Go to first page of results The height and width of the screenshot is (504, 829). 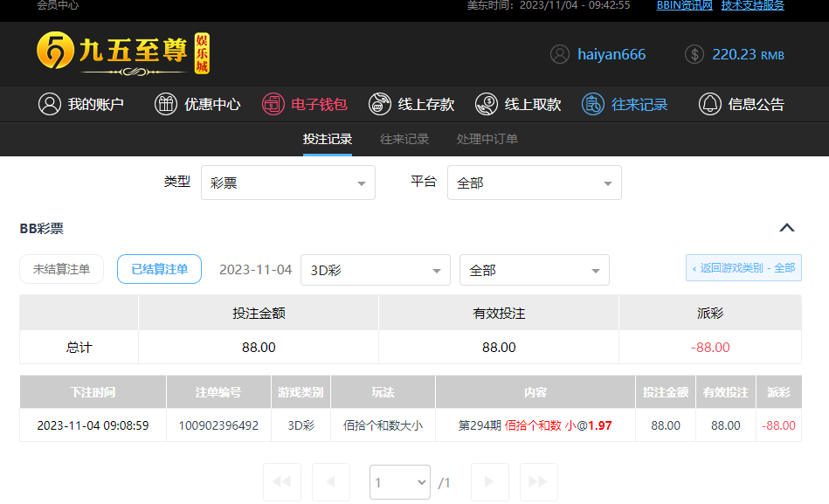pos(282,482)
